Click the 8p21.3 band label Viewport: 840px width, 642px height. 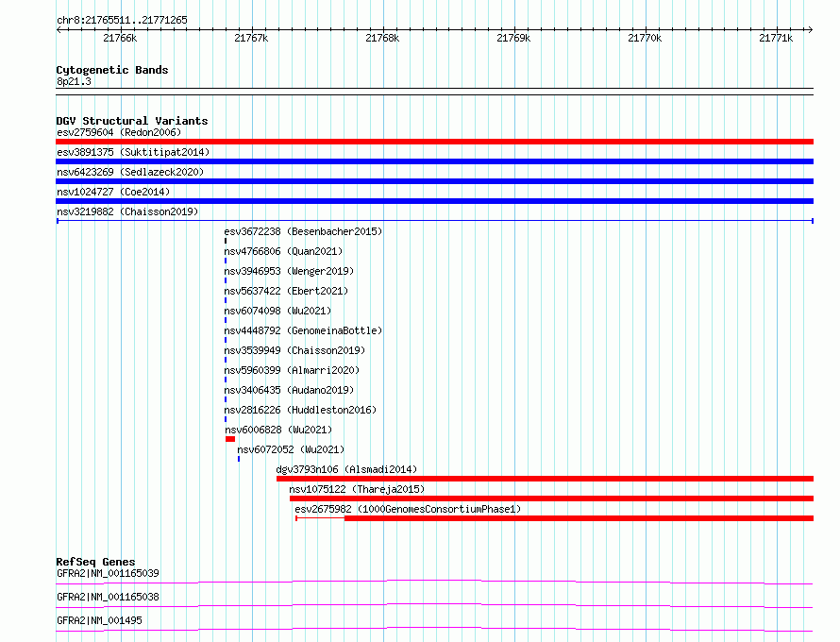74,81
